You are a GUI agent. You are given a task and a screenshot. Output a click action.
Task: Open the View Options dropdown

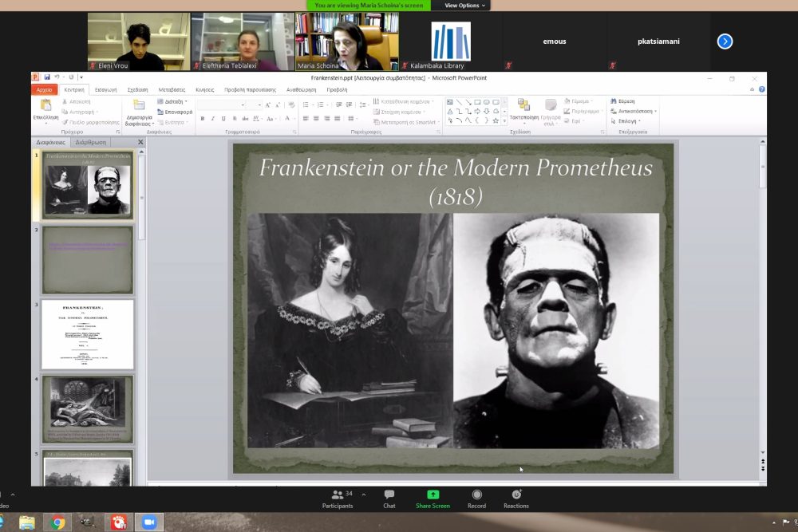(x=464, y=6)
